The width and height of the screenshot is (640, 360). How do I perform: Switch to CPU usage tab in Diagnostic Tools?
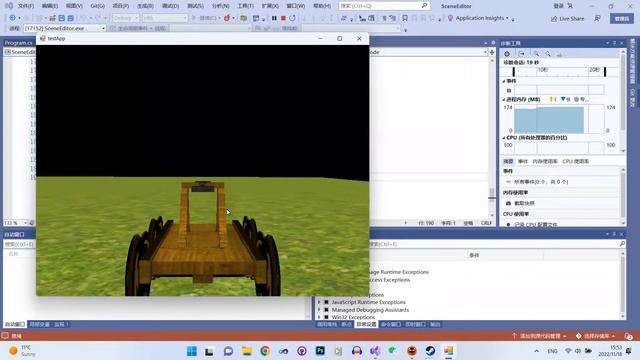(x=576, y=161)
